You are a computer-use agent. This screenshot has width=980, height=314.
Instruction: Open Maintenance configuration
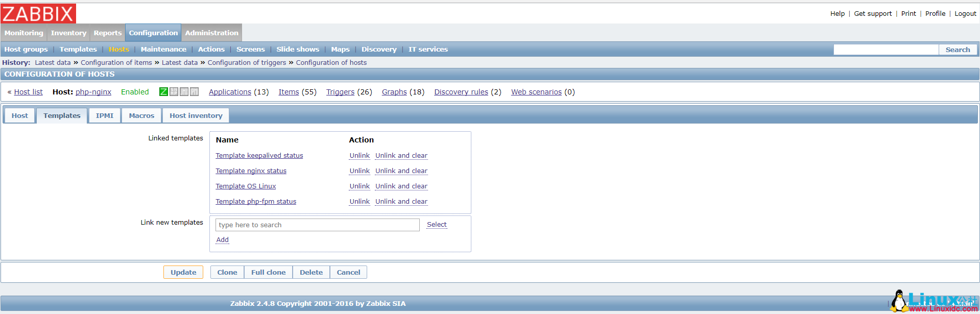[163, 50]
